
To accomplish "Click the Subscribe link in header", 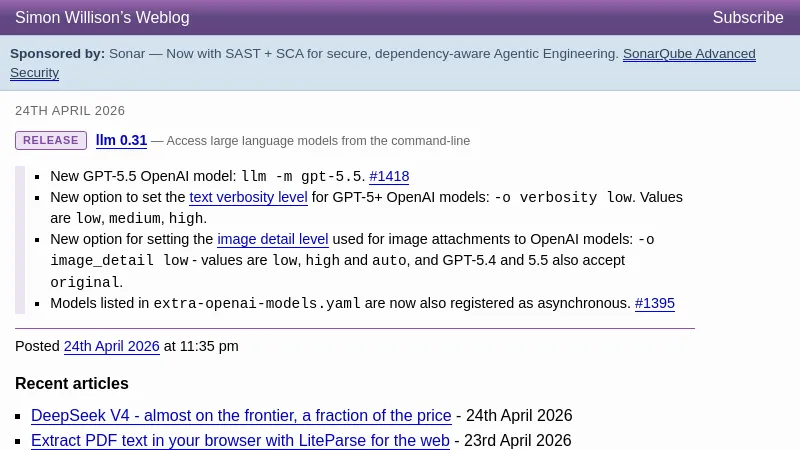I will pyautogui.click(x=747, y=18).
